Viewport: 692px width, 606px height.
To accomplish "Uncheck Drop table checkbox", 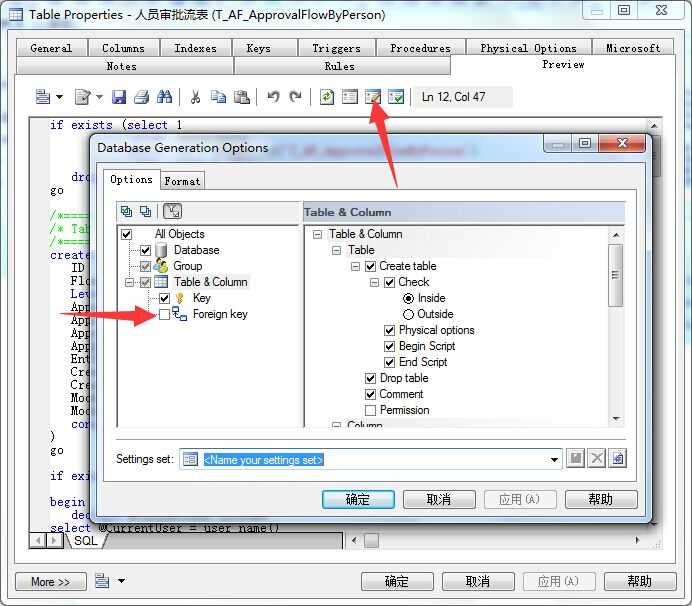I will (371, 378).
